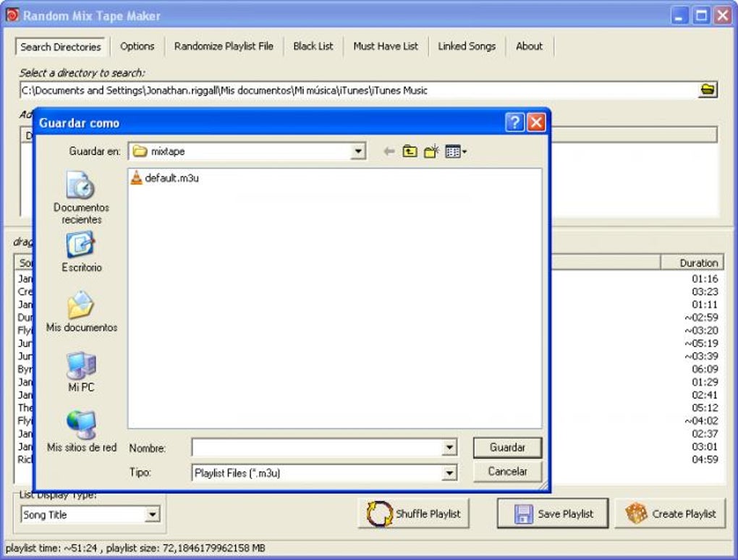Screen dimensions: 738x560
Task: Go to Escritorio location
Action: click(x=81, y=253)
